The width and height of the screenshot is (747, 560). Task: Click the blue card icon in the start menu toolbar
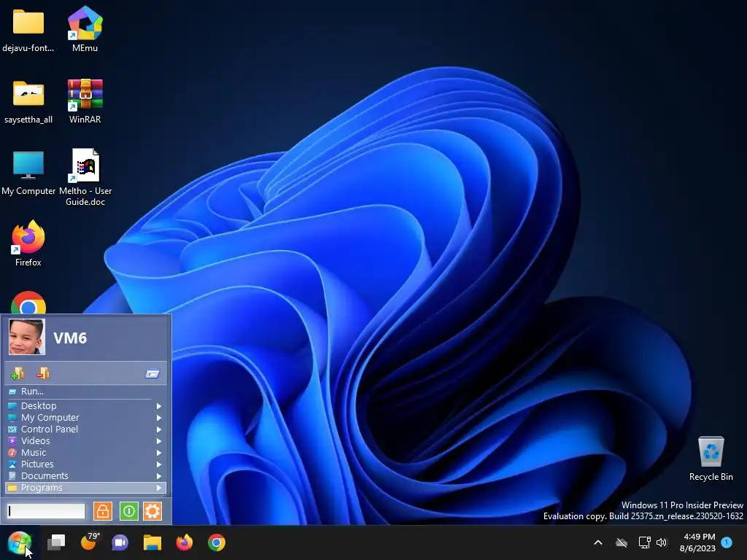tap(152, 373)
